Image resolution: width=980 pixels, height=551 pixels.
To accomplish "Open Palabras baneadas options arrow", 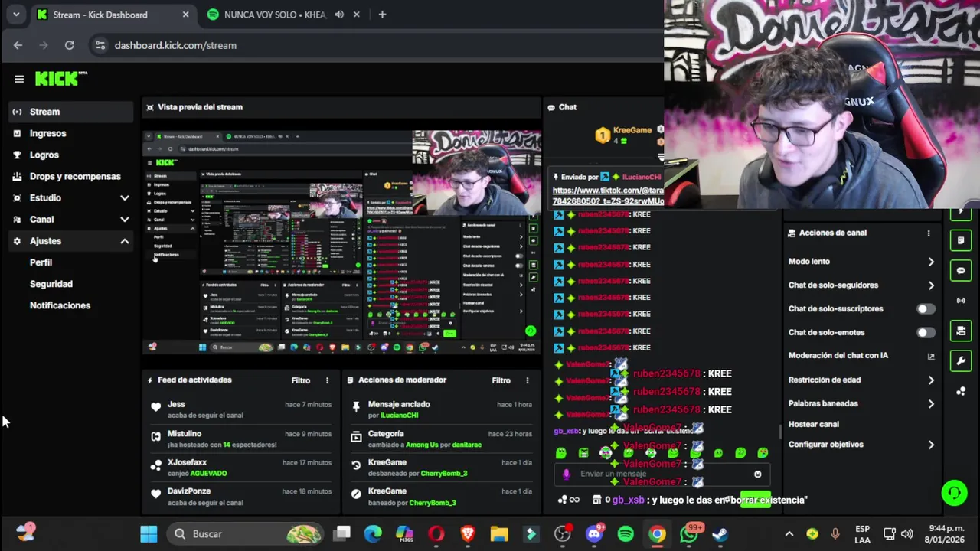I will (931, 403).
